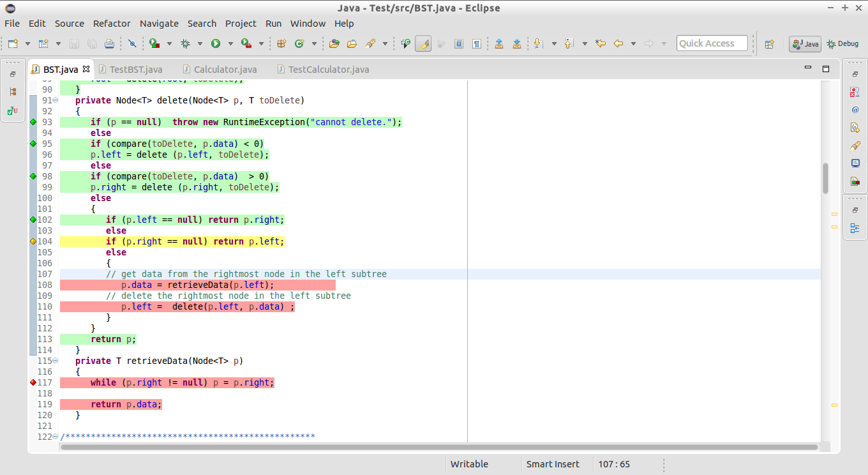Switch to the Debug perspective
Screen dimensions: 868x475
point(842,44)
